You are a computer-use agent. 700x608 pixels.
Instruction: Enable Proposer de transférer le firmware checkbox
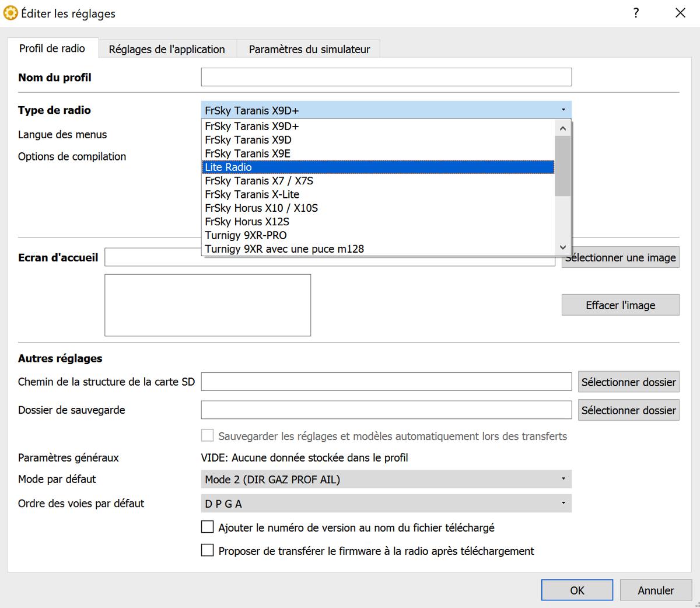click(207, 550)
